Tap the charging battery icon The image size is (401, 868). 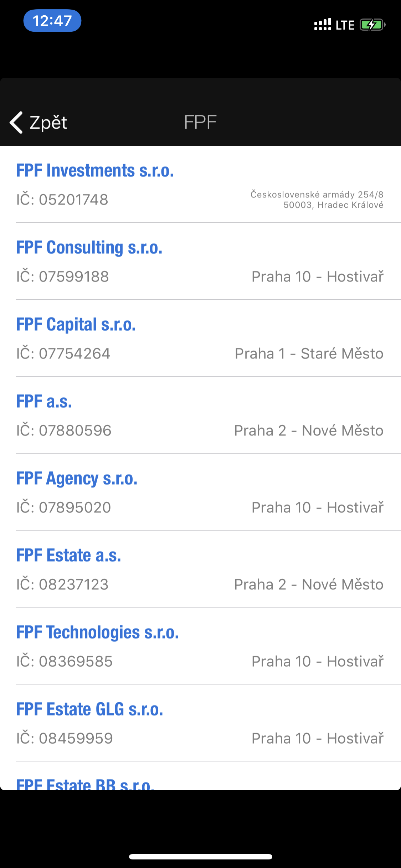click(x=372, y=25)
